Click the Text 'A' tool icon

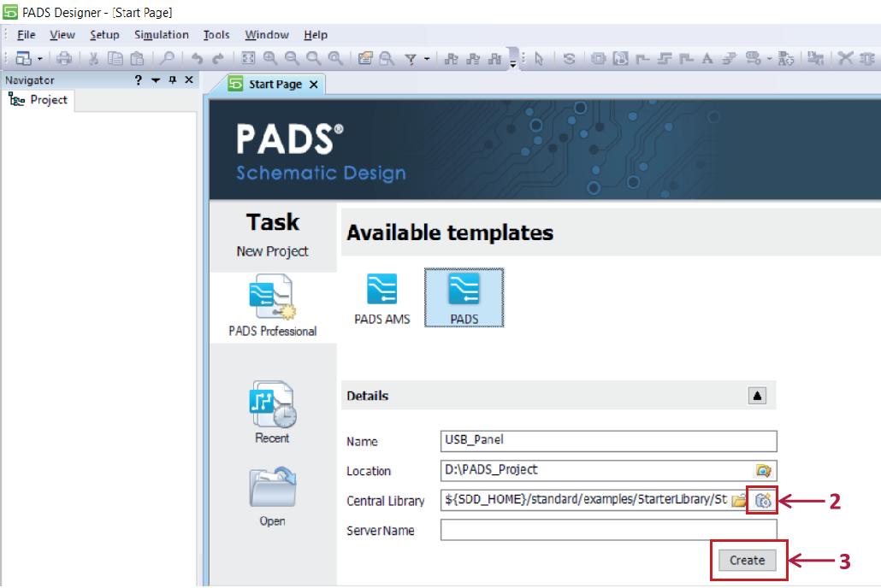(707, 58)
